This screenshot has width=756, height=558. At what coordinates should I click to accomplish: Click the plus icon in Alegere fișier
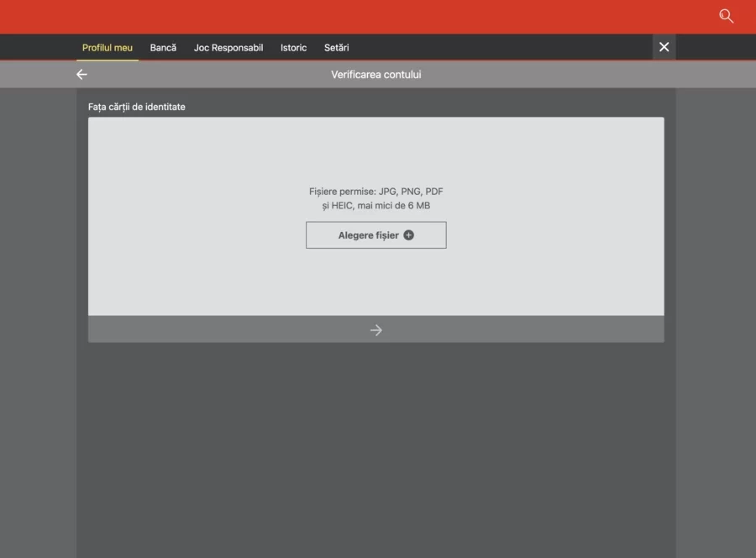point(409,234)
